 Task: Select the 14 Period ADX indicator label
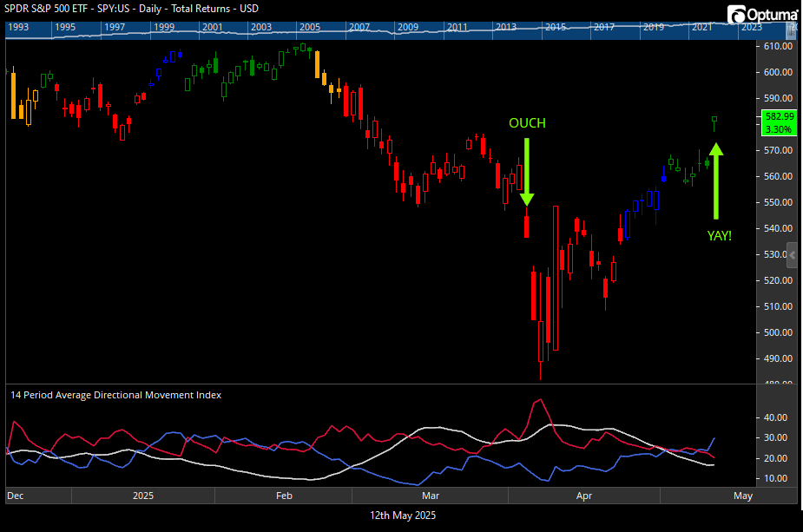tap(115, 395)
